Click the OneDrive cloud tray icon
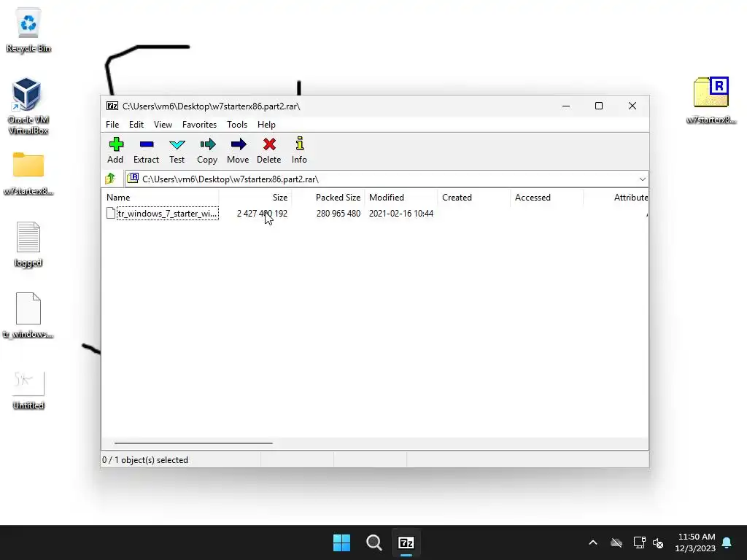The image size is (747, 560). click(616, 542)
